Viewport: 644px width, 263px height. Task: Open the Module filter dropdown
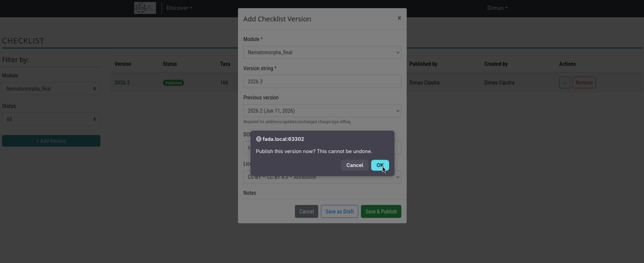click(x=51, y=89)
